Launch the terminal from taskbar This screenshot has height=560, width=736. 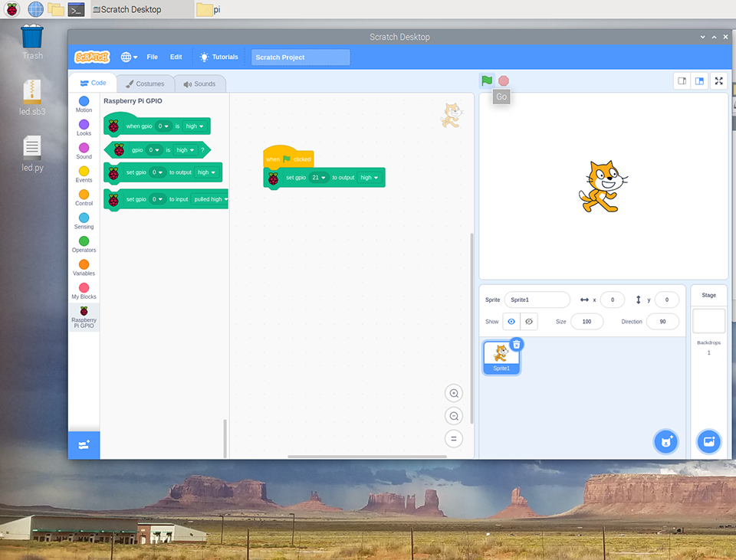[76, 9]
